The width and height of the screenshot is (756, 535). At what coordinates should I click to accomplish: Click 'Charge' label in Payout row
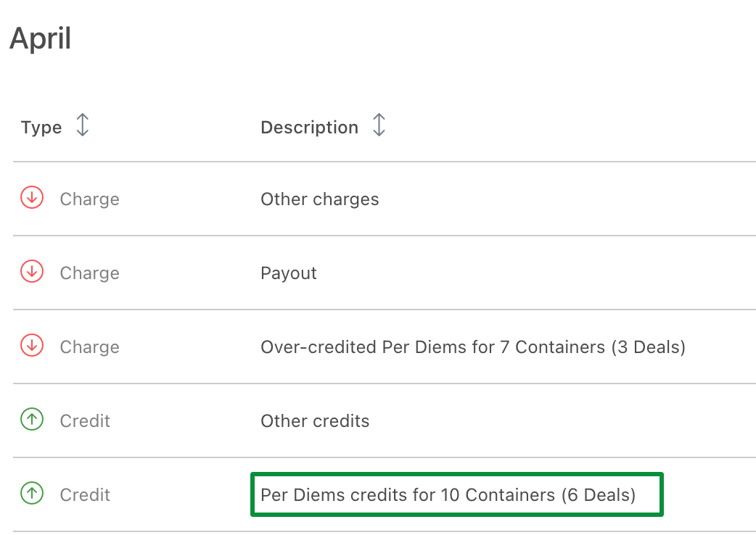90,273
